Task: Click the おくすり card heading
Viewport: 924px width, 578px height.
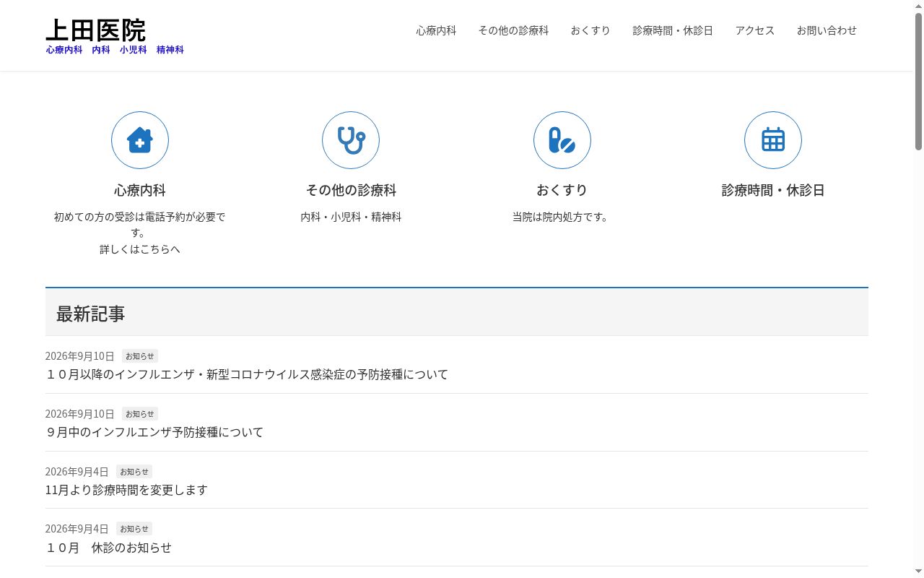Action: click(x=562, y=190)
